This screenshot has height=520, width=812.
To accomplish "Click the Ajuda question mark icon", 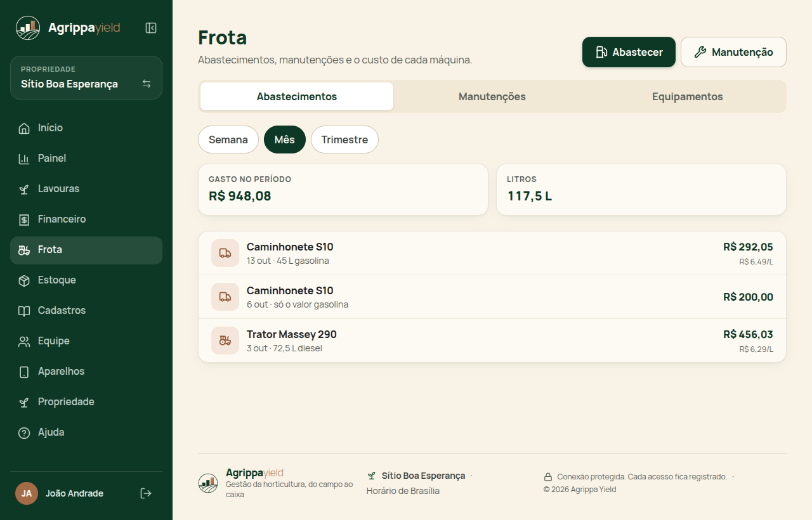I will point(24,432).
